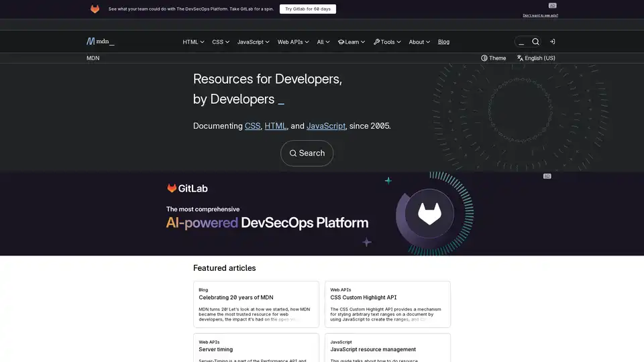
Task: Click the GitLab fox icon in top banner
Action: pos(95,9)
